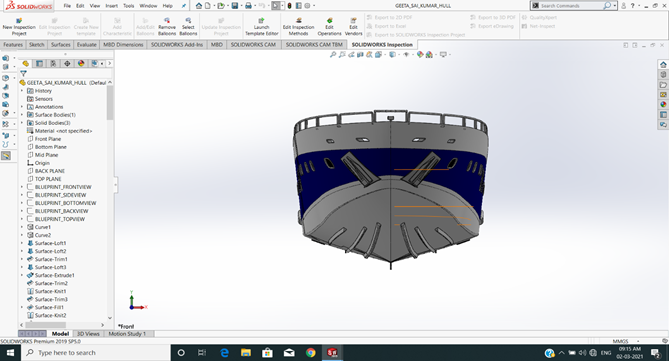Viewport: 669px width, 361px height.
Task: Open PropertyManager tab
Action: [x=39, y=64]
